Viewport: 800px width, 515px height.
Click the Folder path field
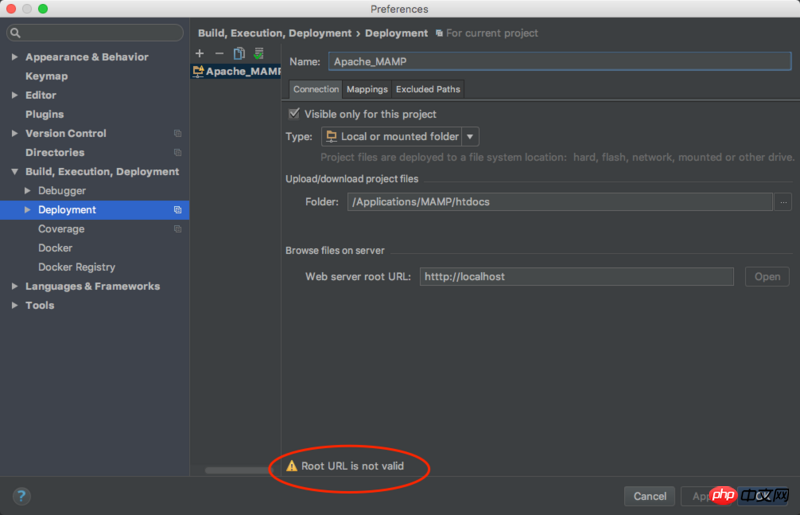[560, 202]
